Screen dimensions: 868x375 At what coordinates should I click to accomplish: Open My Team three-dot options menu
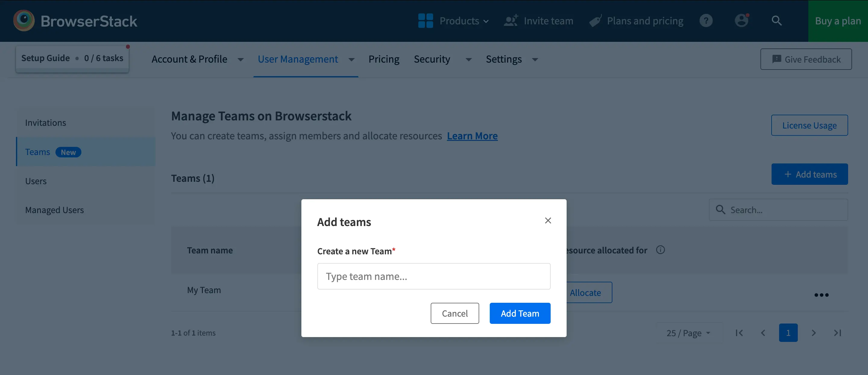pyautogui.click(x=821, y=295)
